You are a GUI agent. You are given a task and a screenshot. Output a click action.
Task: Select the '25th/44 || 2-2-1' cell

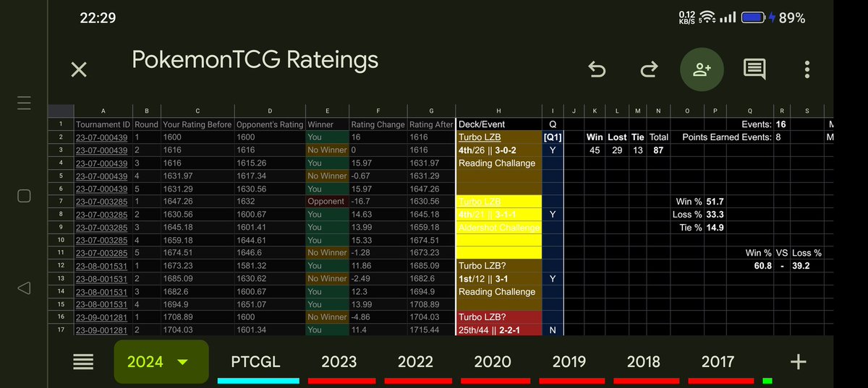[498, 330]
